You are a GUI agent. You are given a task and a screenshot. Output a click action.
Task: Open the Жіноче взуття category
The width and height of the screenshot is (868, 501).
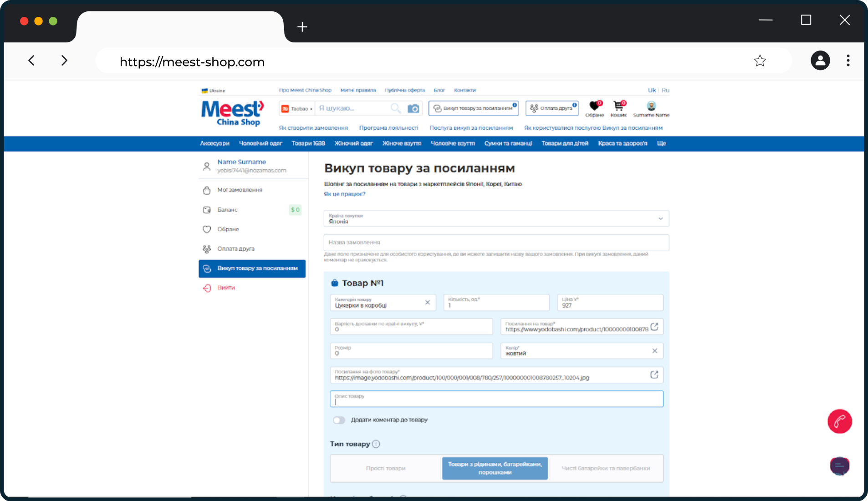pyautogui.click(x=402, y=143)
